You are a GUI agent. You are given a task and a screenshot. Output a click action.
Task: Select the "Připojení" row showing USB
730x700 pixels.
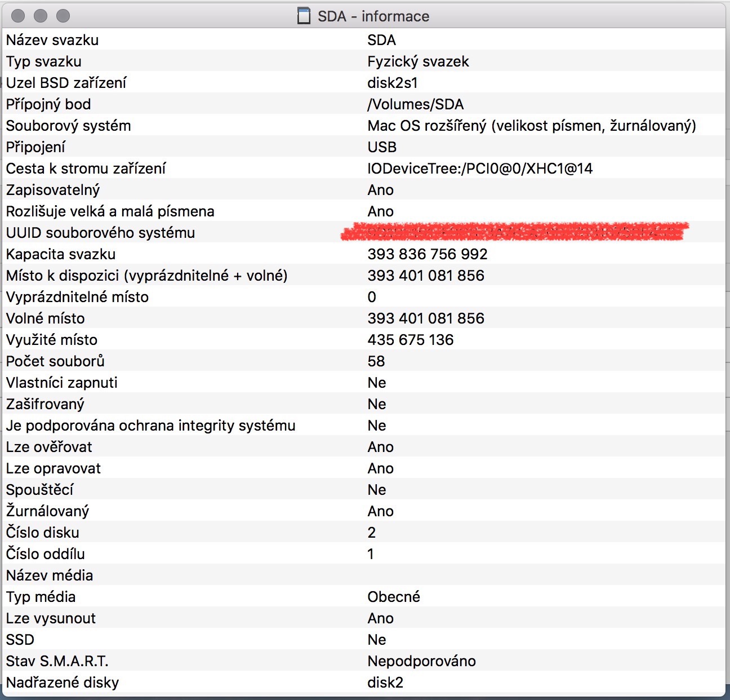(36, 147)
